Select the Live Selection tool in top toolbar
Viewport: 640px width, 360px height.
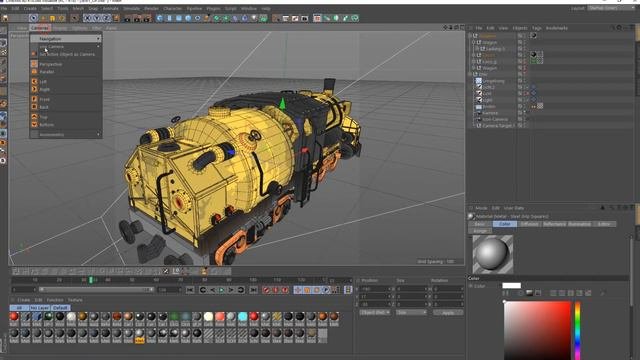(33, 18)
